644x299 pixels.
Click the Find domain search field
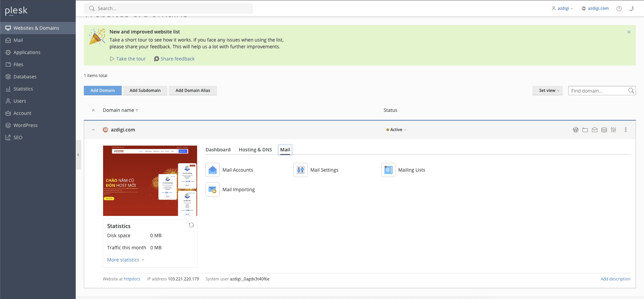[x=597, y=91]
